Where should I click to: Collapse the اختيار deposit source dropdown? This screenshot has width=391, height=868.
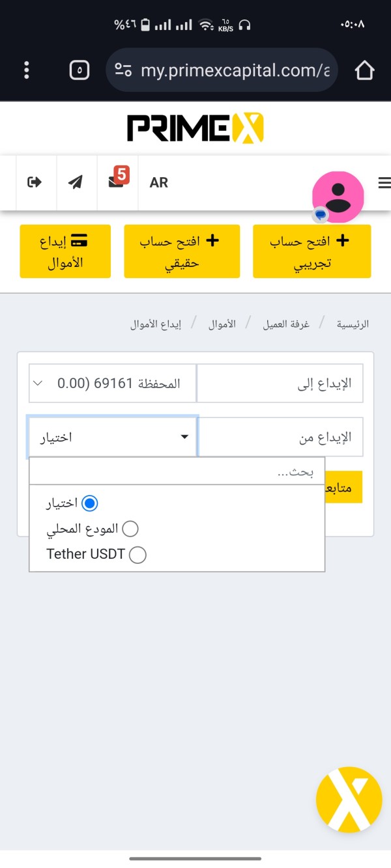[x=113, y=437]
